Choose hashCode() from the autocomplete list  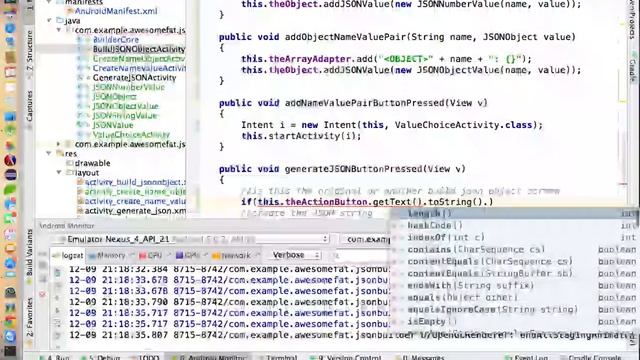coord(514,225)
